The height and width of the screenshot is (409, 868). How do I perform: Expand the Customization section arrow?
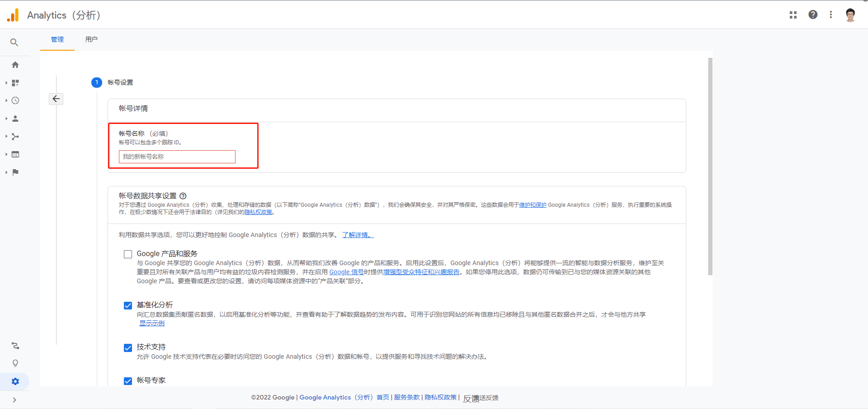point(6,83)
